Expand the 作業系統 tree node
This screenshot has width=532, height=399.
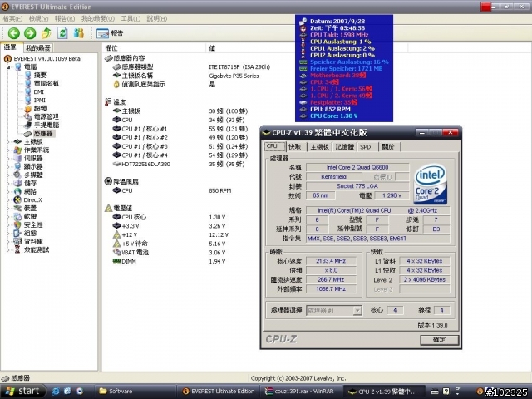(x=8, y=150)
